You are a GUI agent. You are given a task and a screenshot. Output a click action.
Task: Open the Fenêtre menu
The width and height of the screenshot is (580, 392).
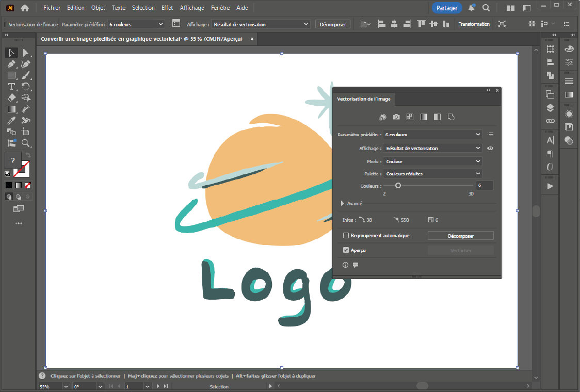(x=220, y=8)
